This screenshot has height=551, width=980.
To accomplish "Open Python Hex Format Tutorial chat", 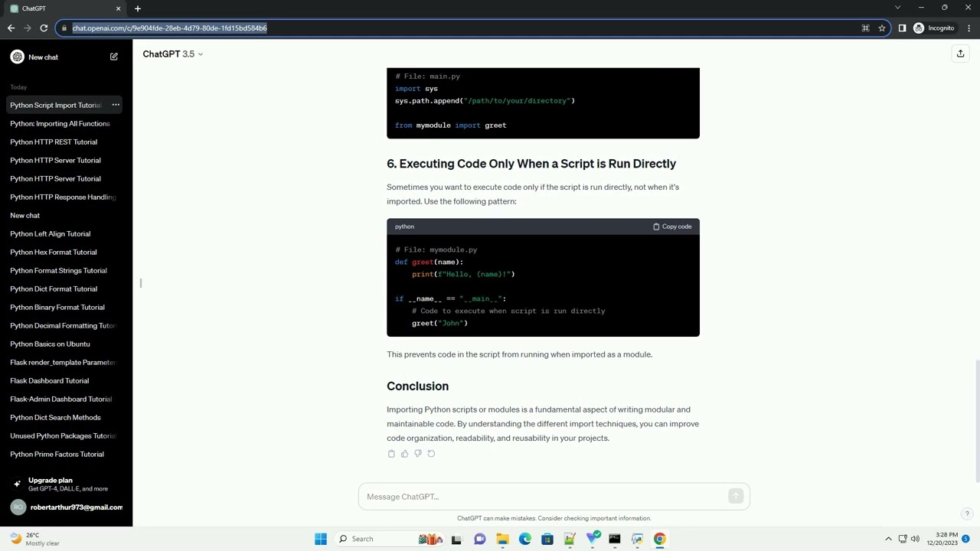I will pyautogui.click(x=54, y=252).
